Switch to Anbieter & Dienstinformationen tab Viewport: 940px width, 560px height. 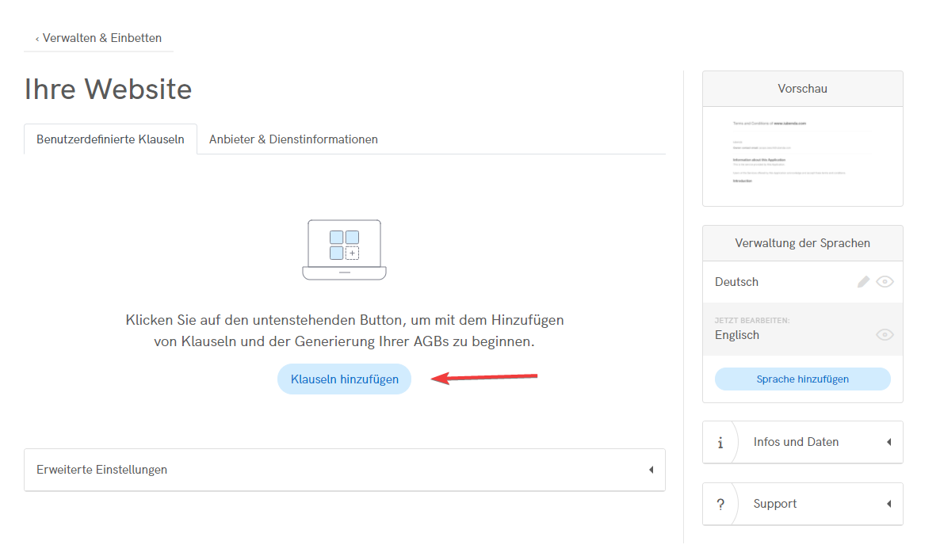[x=293, y=139]
